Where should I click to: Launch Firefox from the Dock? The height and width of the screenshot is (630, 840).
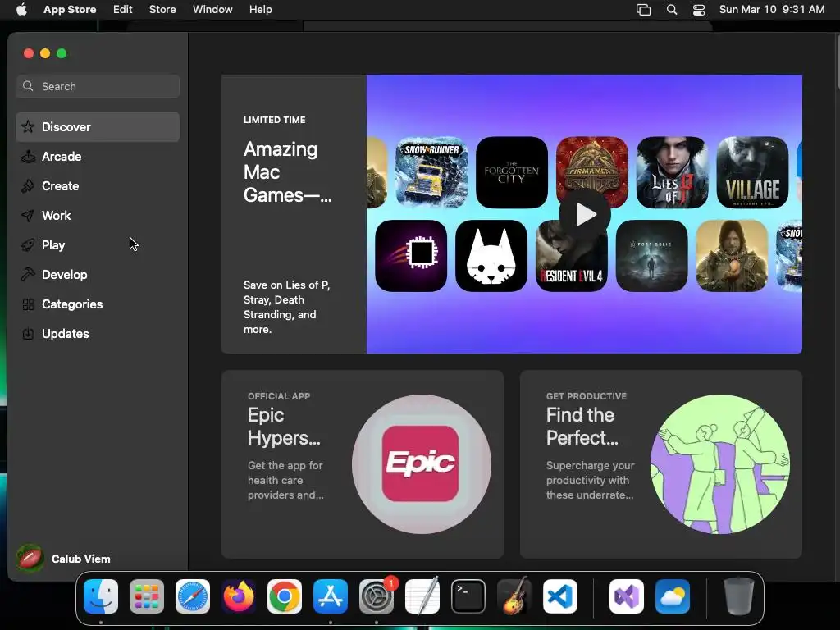coord(239,596)
